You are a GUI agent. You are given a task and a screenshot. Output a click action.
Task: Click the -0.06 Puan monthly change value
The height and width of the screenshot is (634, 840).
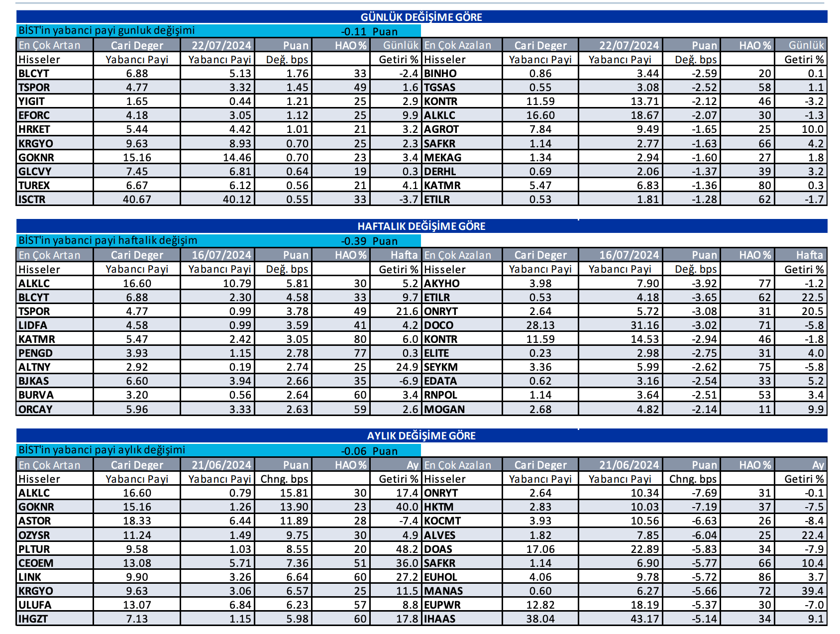(x=369, y=451)
